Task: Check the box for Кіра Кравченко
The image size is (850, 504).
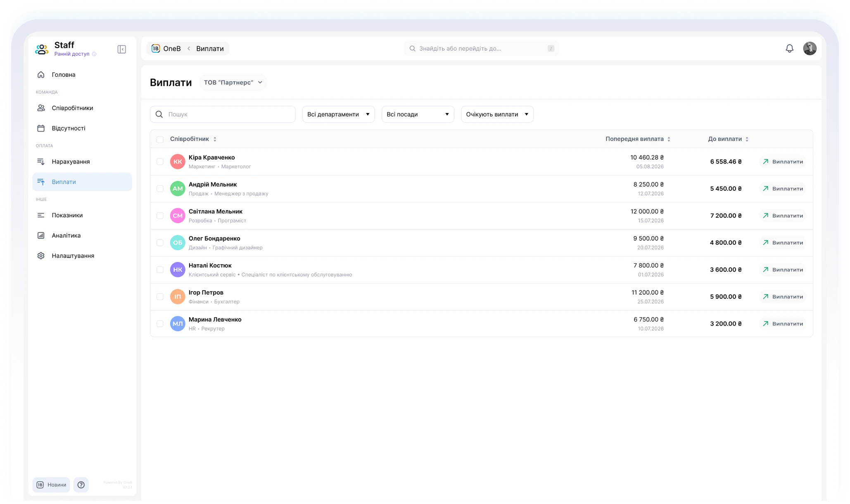Action: point(160,161)
